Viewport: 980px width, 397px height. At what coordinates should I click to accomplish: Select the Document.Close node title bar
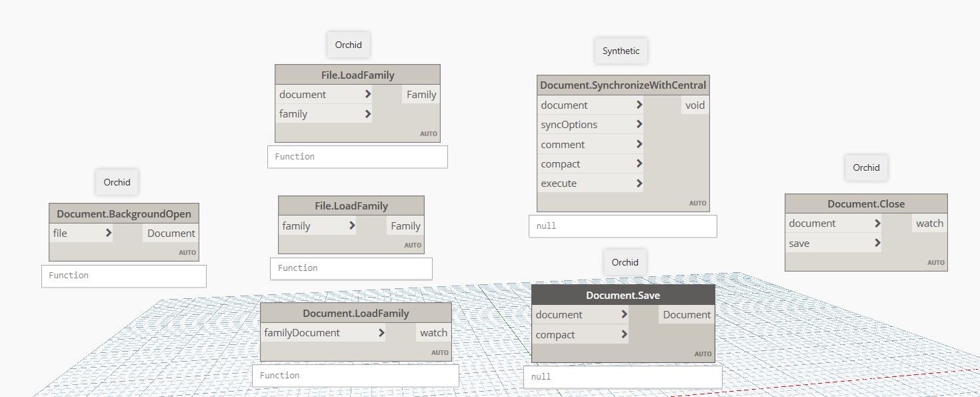(x=866, y=203)
